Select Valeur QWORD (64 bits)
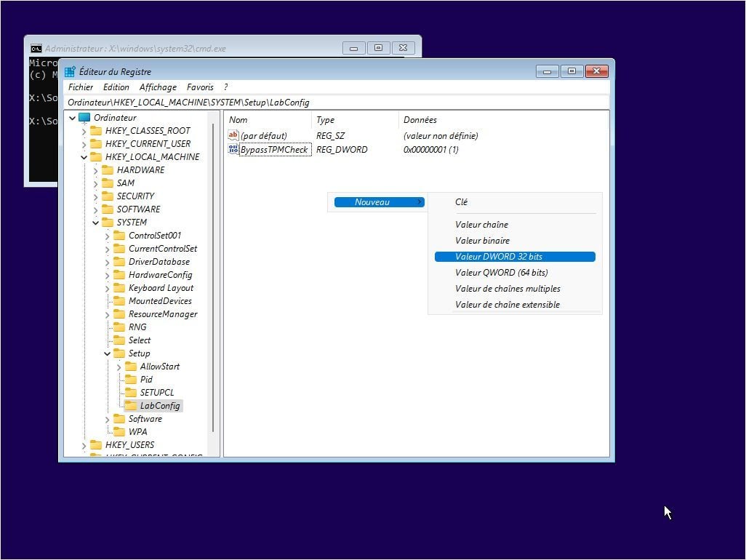This screenshot has width=746, height=560. [515, 273]
